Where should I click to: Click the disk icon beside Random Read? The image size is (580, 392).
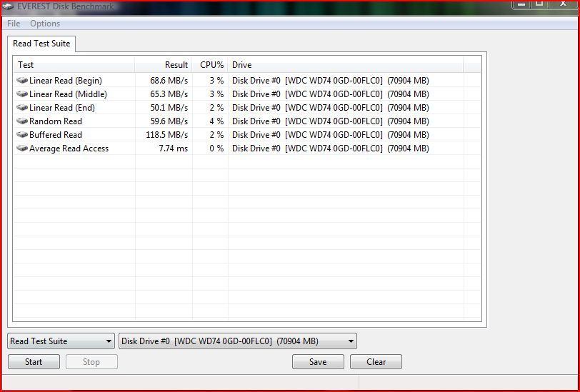22,121
